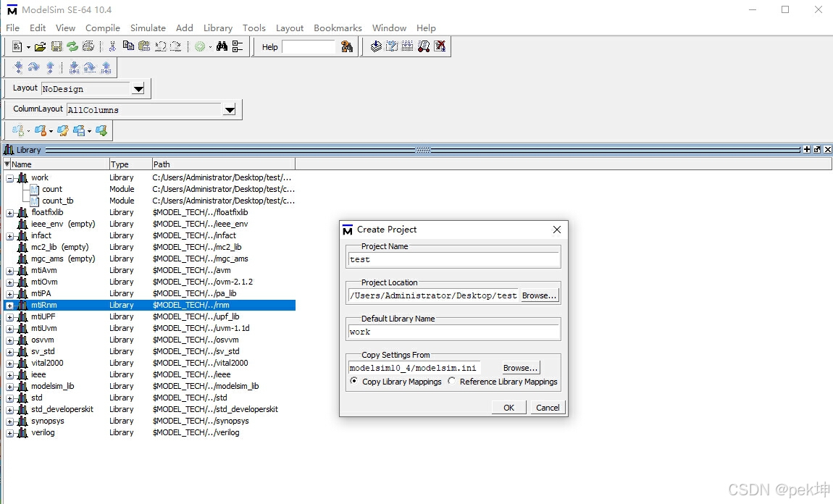The image size is (833, 504).
Task: Click the Cut scissors icon
Action: (x=112, y=47)
